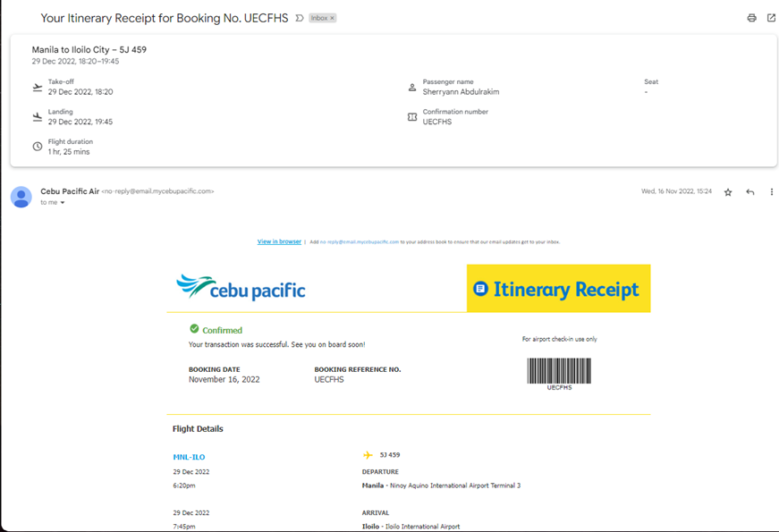
Task: Select the MNL-ILO flight route link
Action: point(189,457)
